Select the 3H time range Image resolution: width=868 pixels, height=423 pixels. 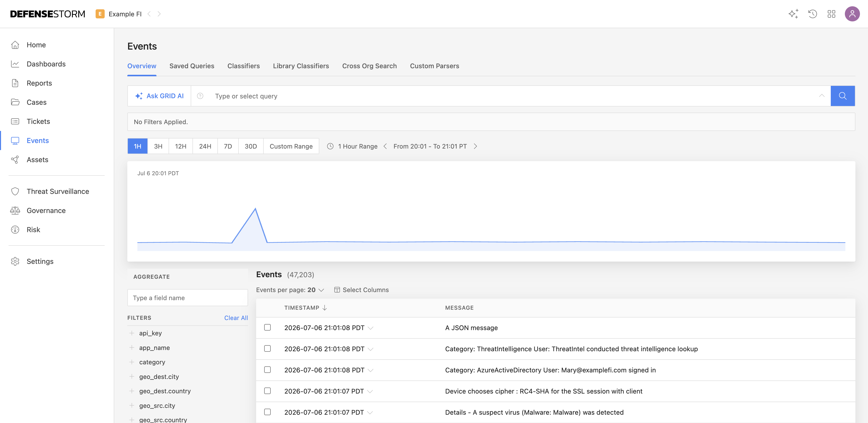[158, 146]
